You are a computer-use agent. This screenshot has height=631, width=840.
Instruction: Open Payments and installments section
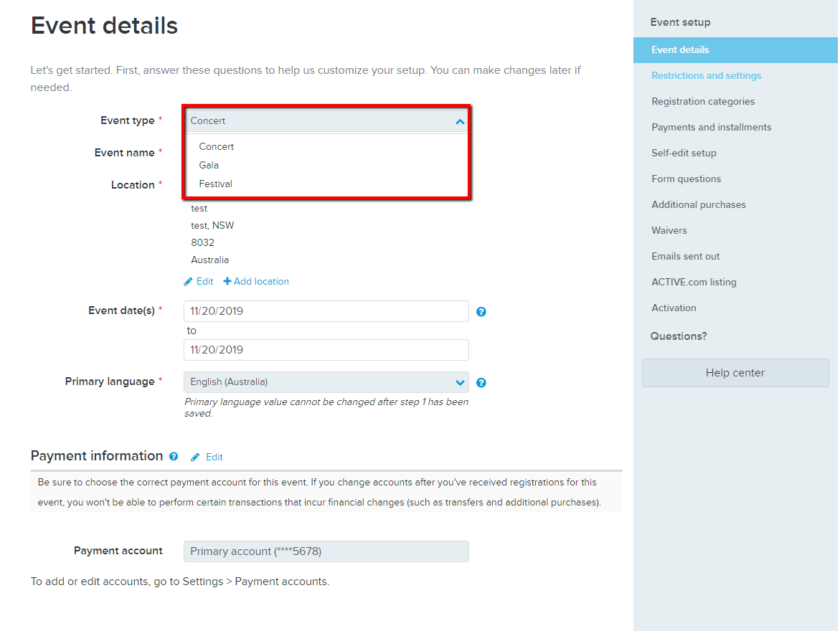tap(712, 127)
